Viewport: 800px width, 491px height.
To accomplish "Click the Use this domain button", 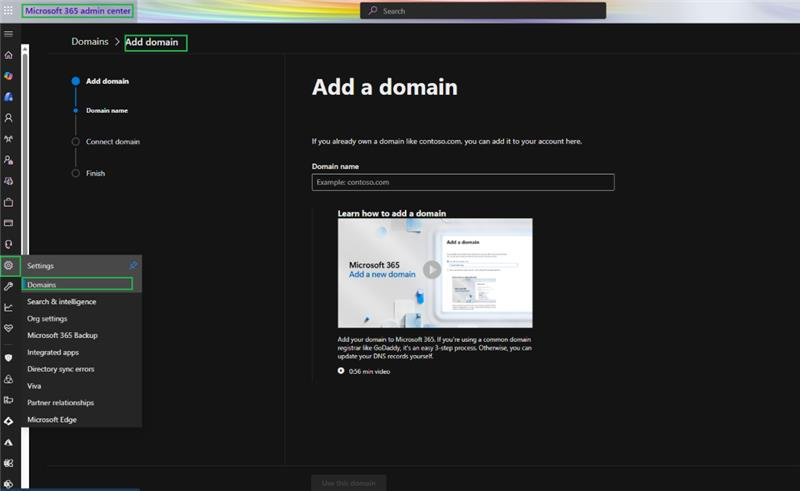I will 348,483.
